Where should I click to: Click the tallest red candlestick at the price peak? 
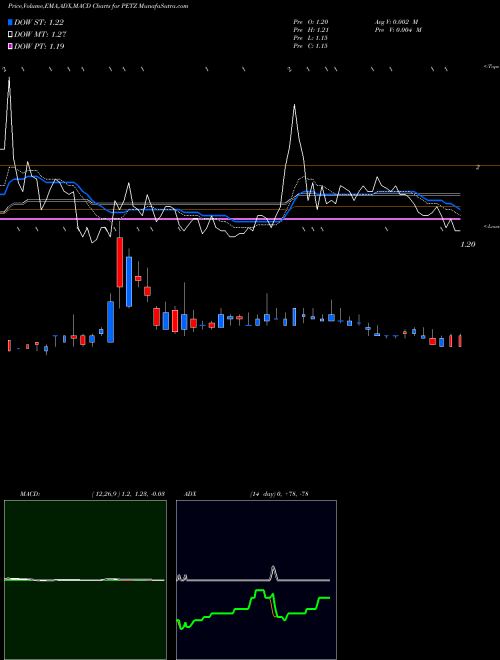coord(120,262)
